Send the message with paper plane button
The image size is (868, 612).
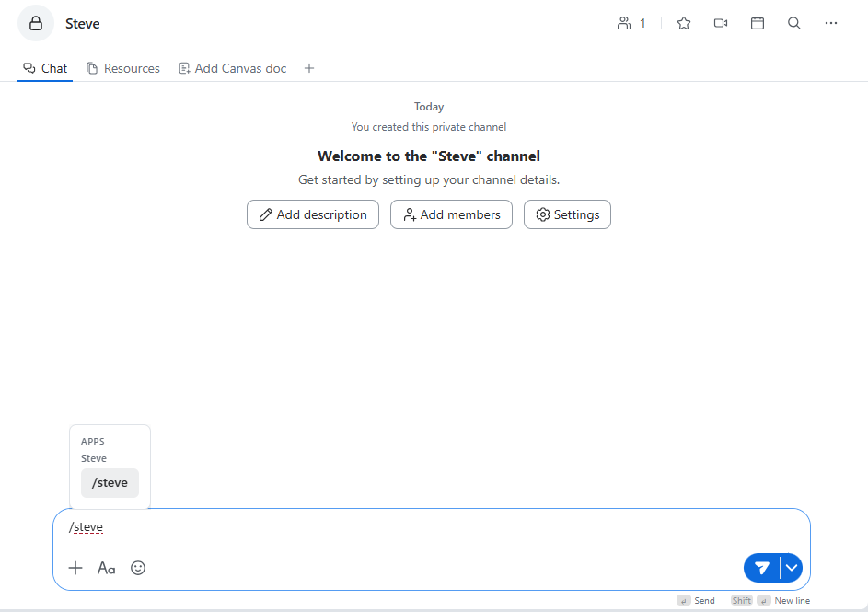[762, 568]
